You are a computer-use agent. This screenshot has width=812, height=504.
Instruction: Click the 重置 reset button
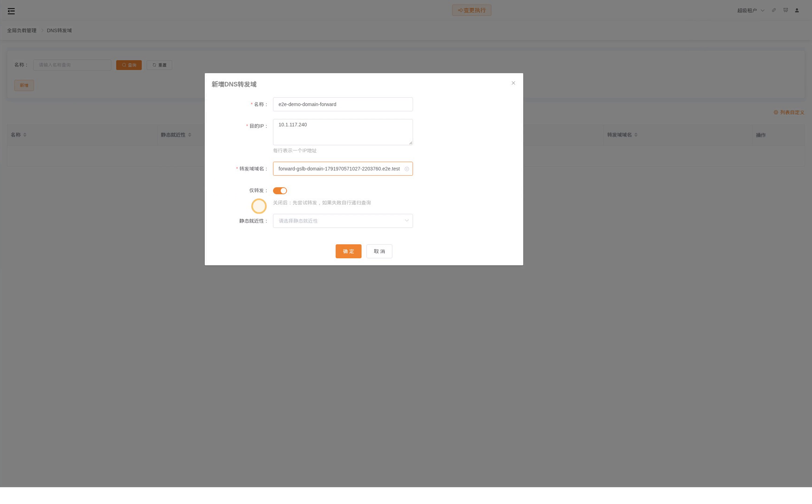click(159, 65)
